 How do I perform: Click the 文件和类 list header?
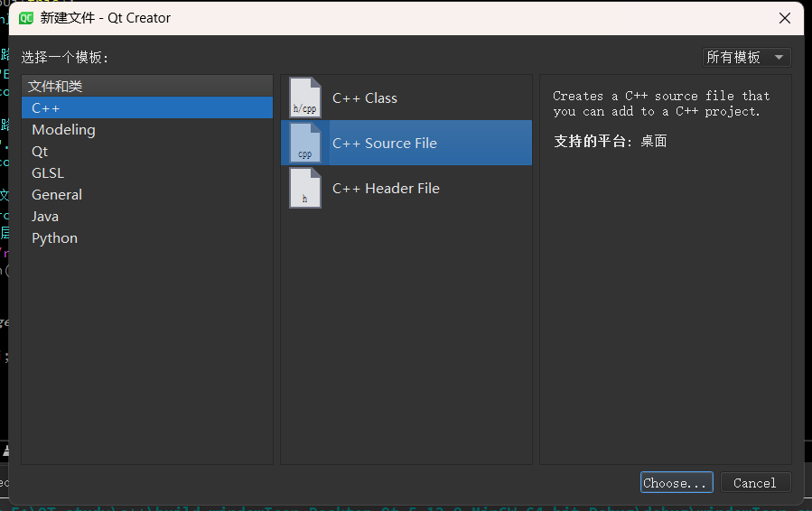click(x=147, y=86)
